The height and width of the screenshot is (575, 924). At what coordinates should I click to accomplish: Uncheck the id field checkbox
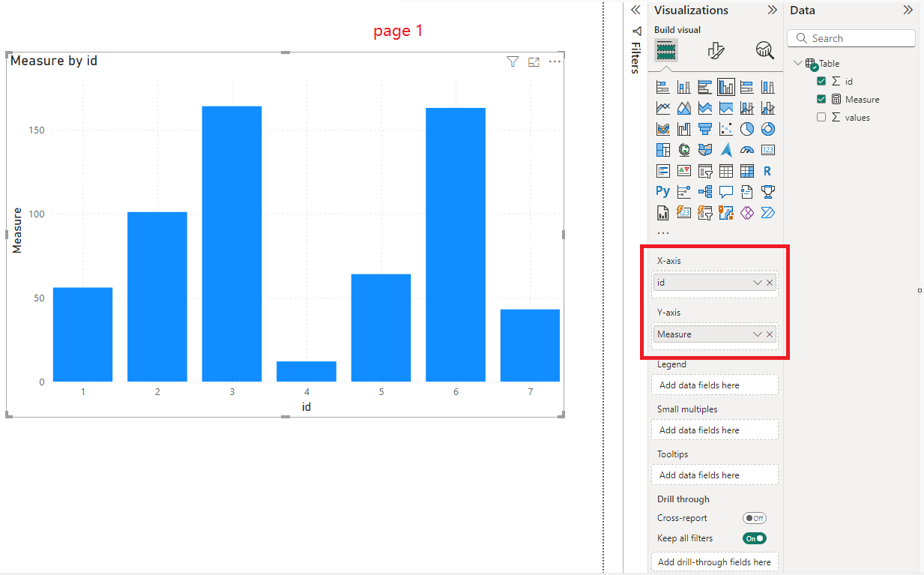coord(821,81)
